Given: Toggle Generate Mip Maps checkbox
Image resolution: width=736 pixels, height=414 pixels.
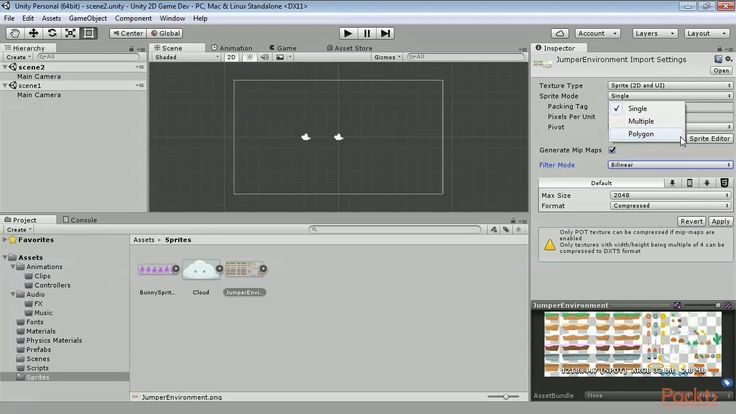Looking at the screenshot, I should point(612,150).
